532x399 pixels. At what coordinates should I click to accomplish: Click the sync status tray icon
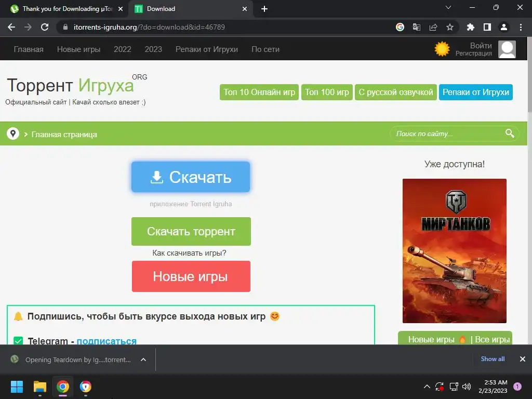click(x=440, y=387)
